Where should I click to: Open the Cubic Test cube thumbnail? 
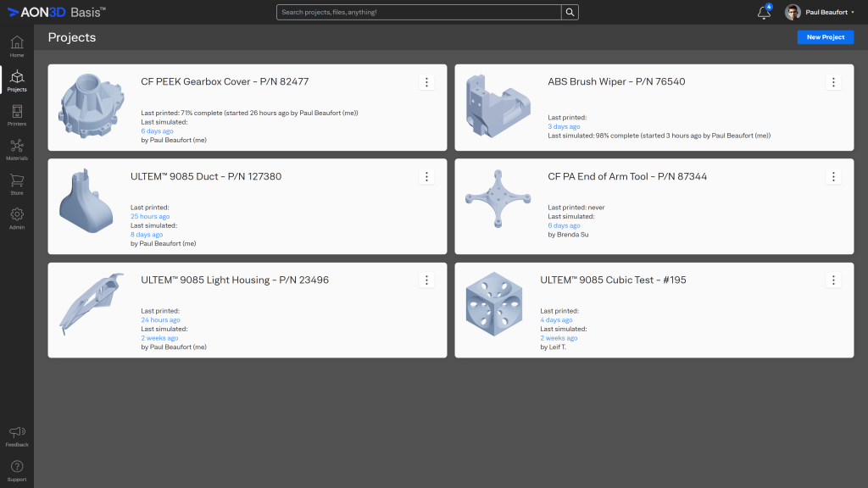click(494, 304)
